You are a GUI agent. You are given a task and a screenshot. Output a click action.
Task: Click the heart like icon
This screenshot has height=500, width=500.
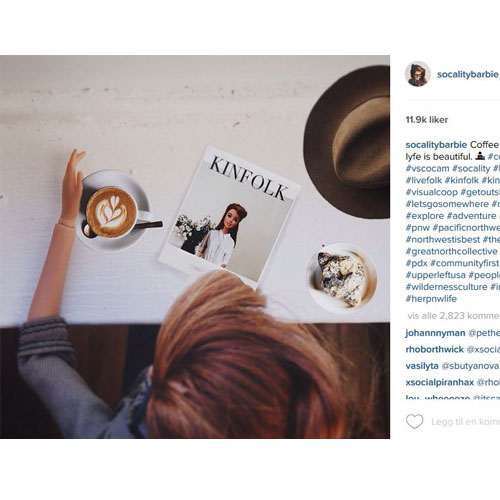pyautogui.click(x=414, y=422)
